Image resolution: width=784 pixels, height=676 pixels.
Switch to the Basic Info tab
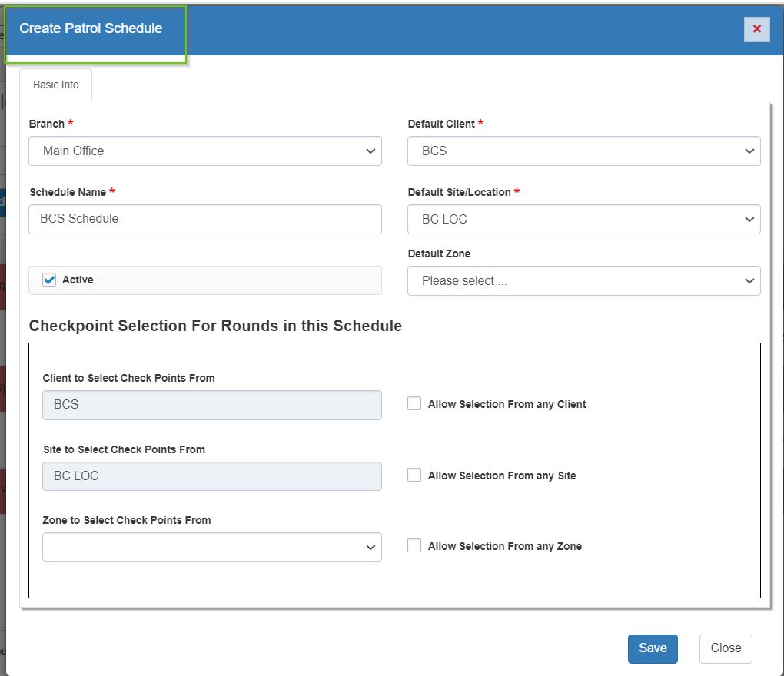point(56,85)
